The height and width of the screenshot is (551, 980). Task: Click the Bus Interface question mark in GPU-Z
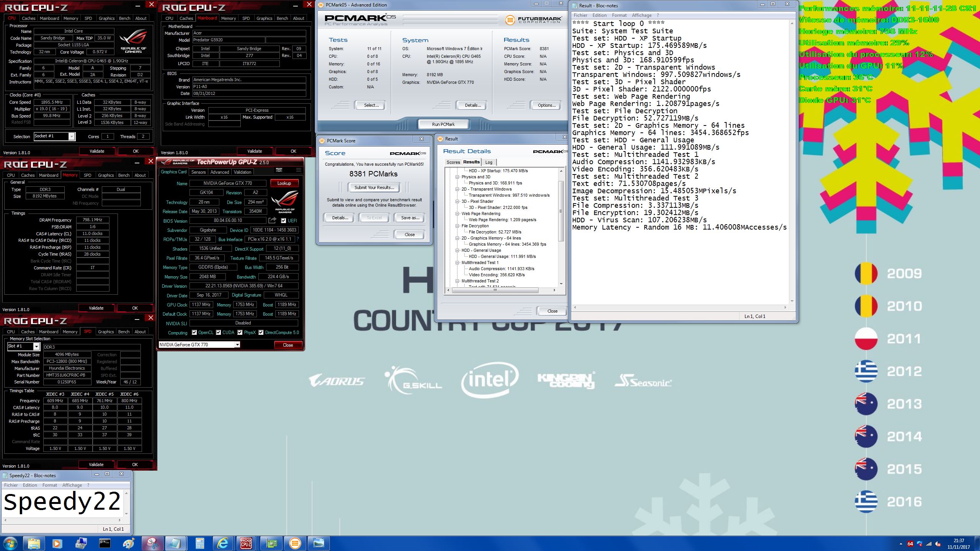click(297, 239)
